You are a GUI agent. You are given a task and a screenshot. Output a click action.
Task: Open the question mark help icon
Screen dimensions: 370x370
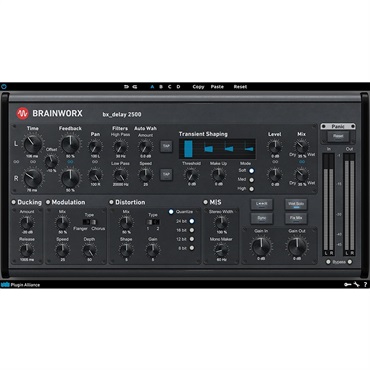(x=365, y=284)
